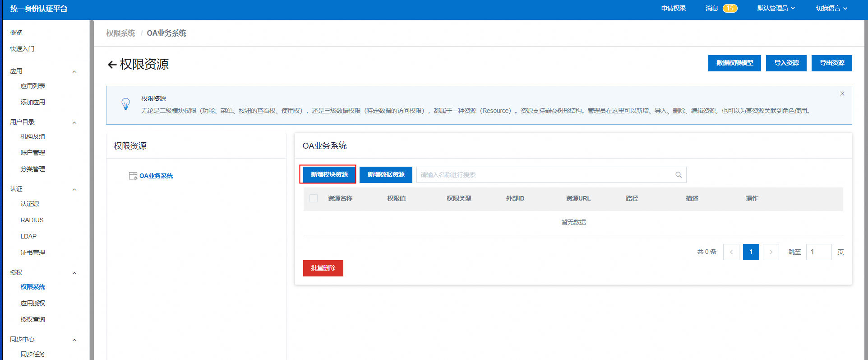Close the info banner with X icon

842,94
